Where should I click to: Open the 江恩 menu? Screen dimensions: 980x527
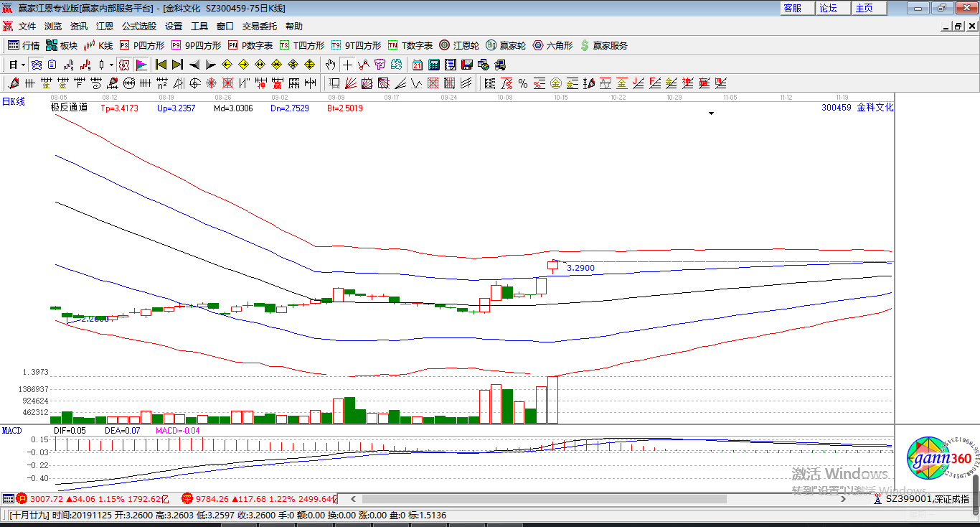105,27
